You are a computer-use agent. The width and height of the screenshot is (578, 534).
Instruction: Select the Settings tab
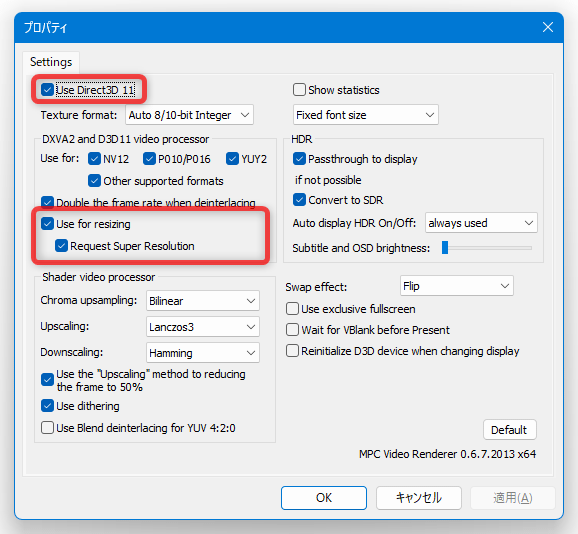[x=51, y=62]
